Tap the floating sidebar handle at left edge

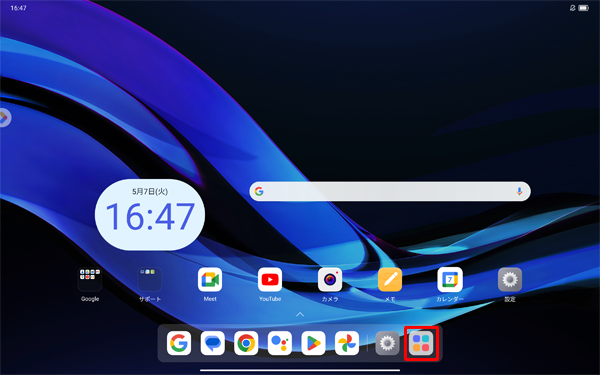4,117
